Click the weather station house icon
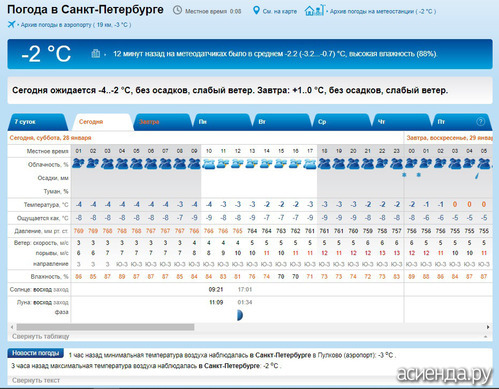 314,10
